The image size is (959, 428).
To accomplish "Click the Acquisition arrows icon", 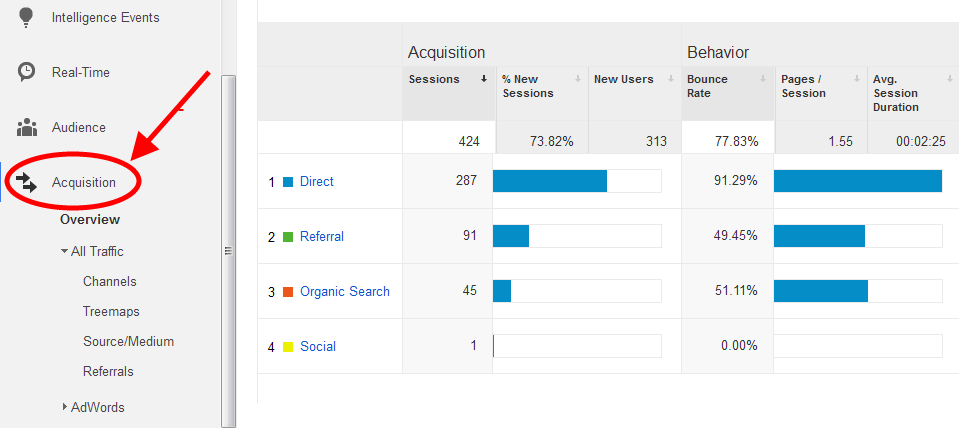I will [27, 183].
